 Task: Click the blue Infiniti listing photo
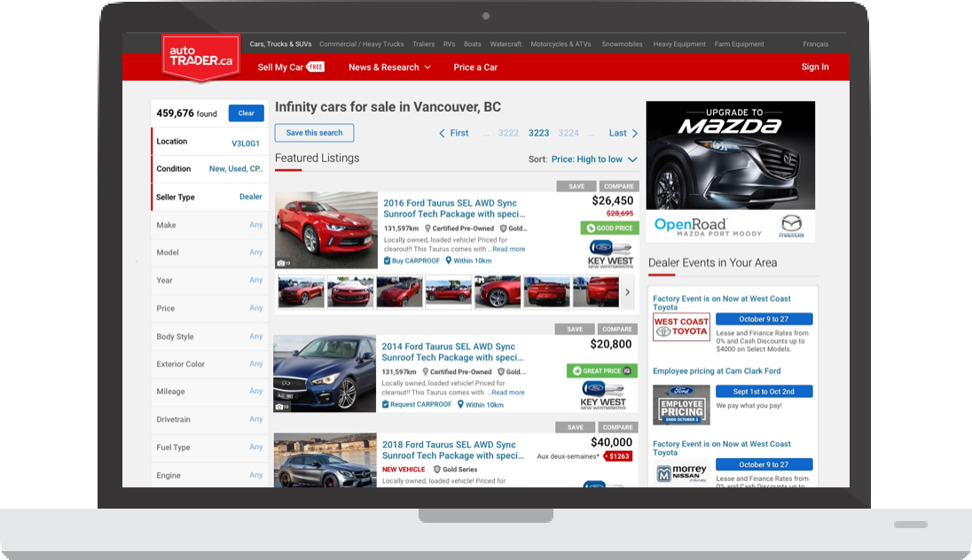(x=325, y=374)
